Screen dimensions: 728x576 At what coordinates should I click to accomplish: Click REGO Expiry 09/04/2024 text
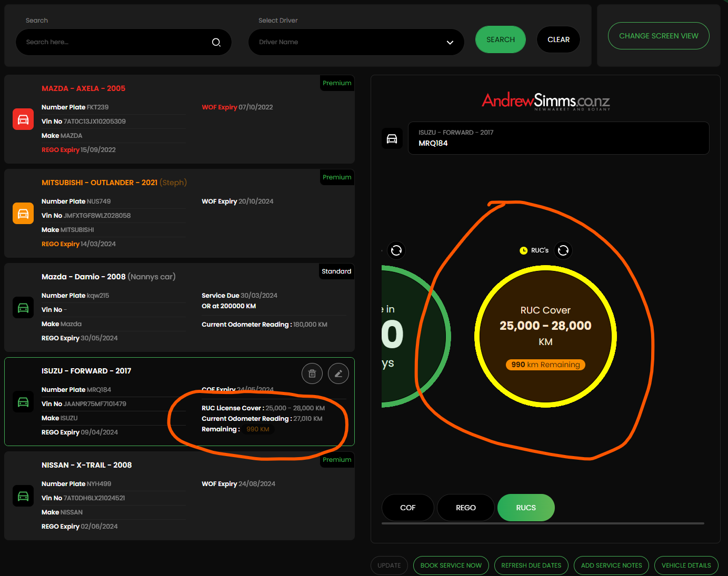pos(79,432)
